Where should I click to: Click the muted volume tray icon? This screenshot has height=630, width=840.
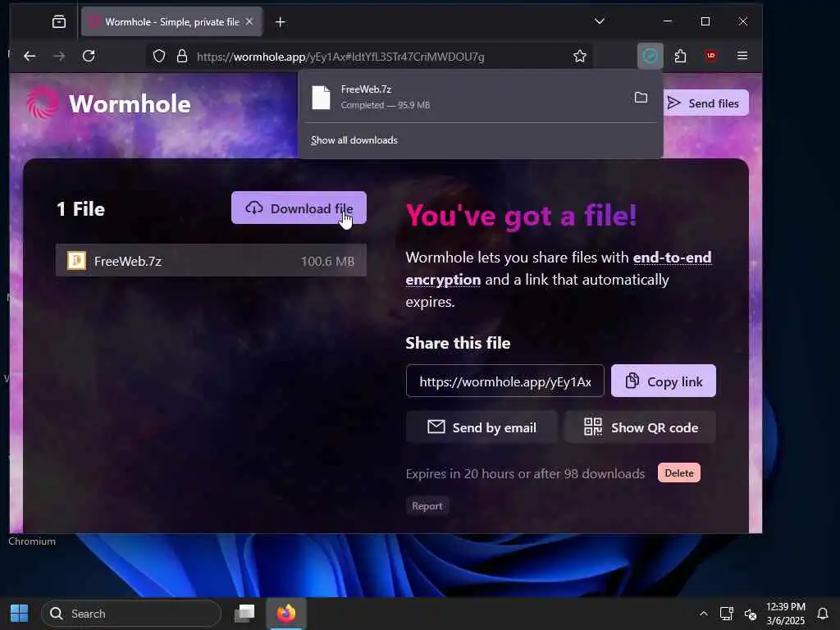pyautogui.click(x=751, y=614)
